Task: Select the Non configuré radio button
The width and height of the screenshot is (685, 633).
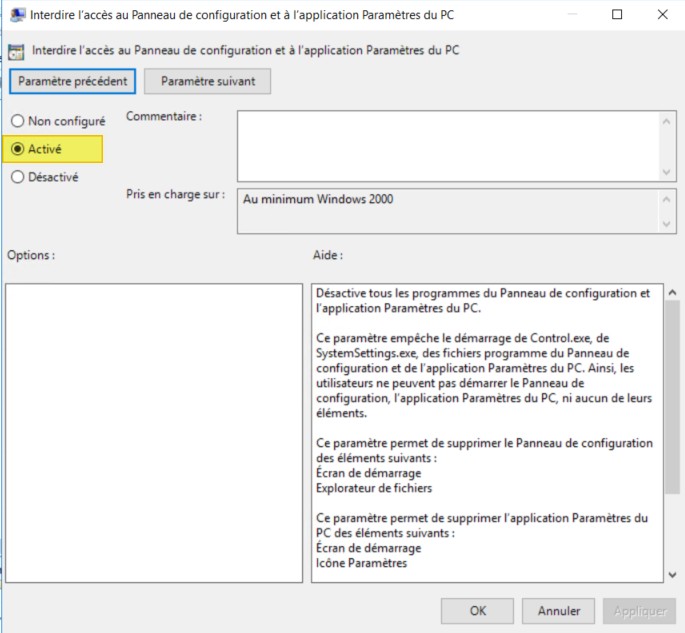Action: pos(17,121)
